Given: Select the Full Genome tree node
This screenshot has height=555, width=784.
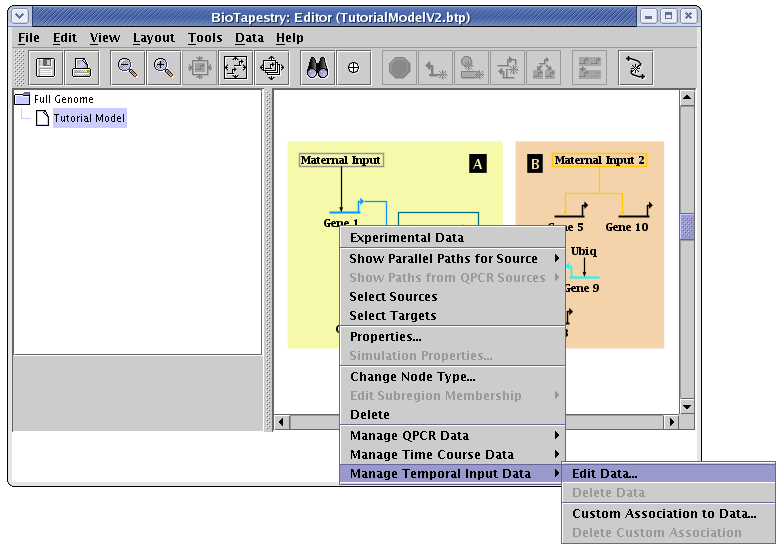Looking at the screenshot, I should 63,99.
